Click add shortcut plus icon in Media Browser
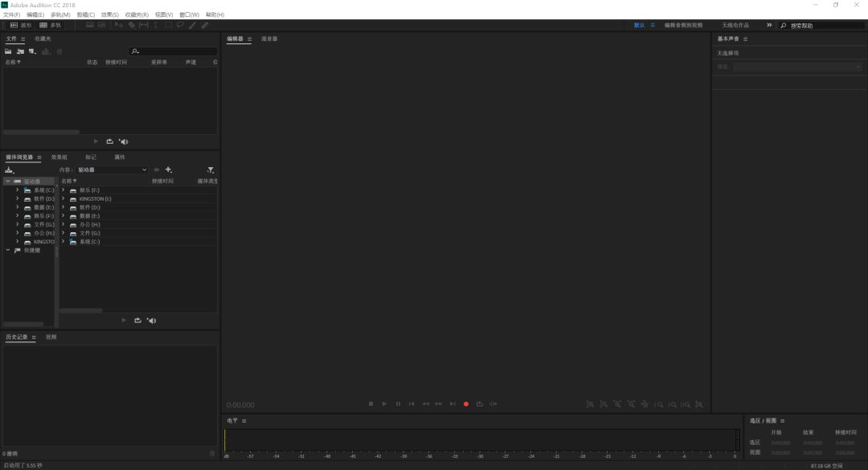 coord(169,170)
